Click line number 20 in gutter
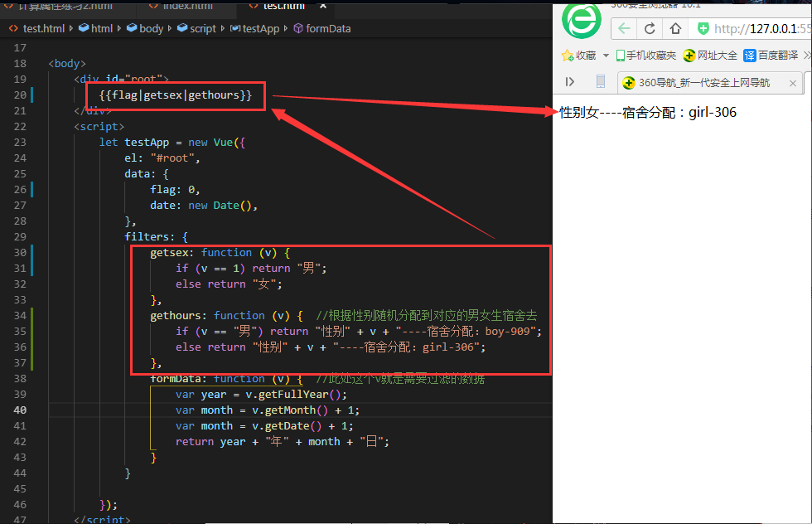 click(x=20, y=95)
